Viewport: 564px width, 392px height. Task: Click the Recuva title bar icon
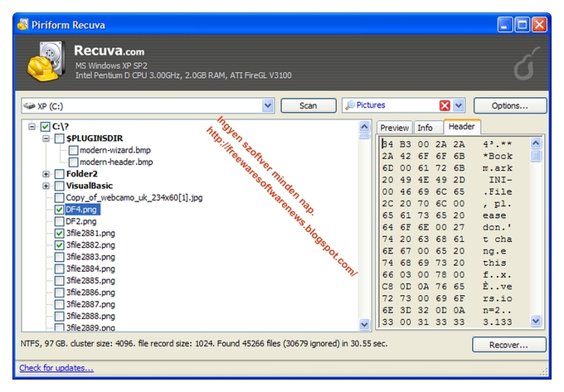[x=22, y=24]
